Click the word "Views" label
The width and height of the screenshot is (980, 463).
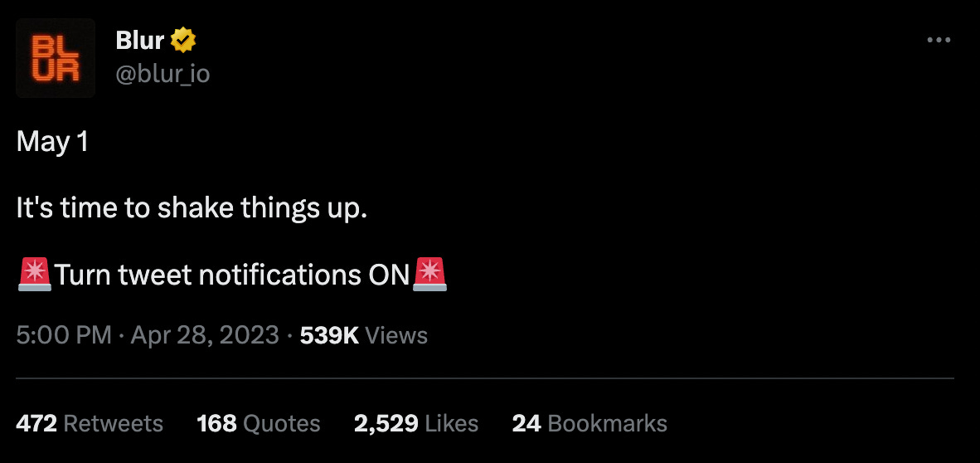pos(396,335)
